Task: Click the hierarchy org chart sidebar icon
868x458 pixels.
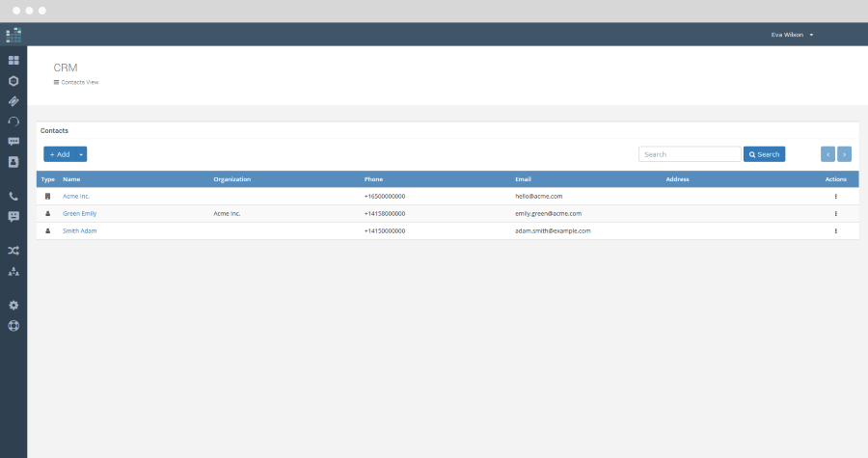Action: 14,272
